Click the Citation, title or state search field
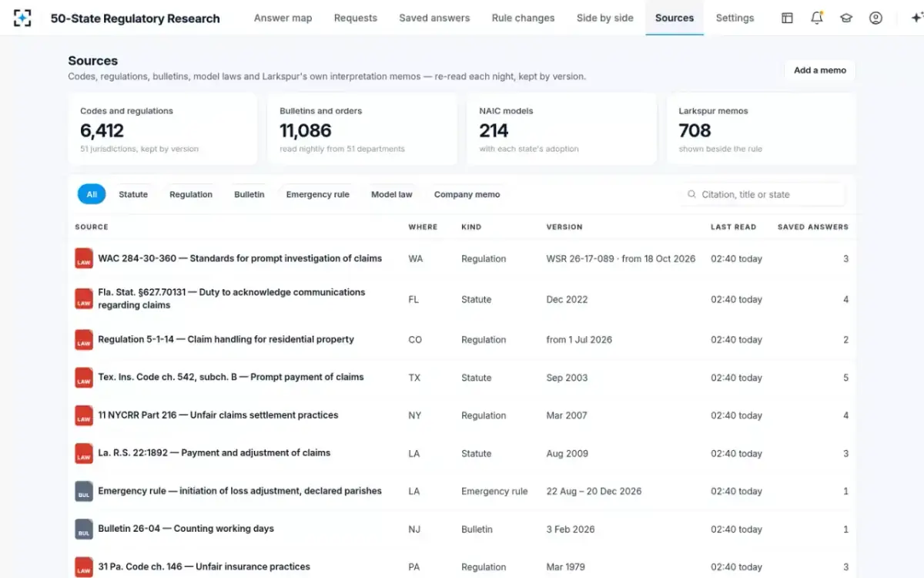 pos(762,194)
